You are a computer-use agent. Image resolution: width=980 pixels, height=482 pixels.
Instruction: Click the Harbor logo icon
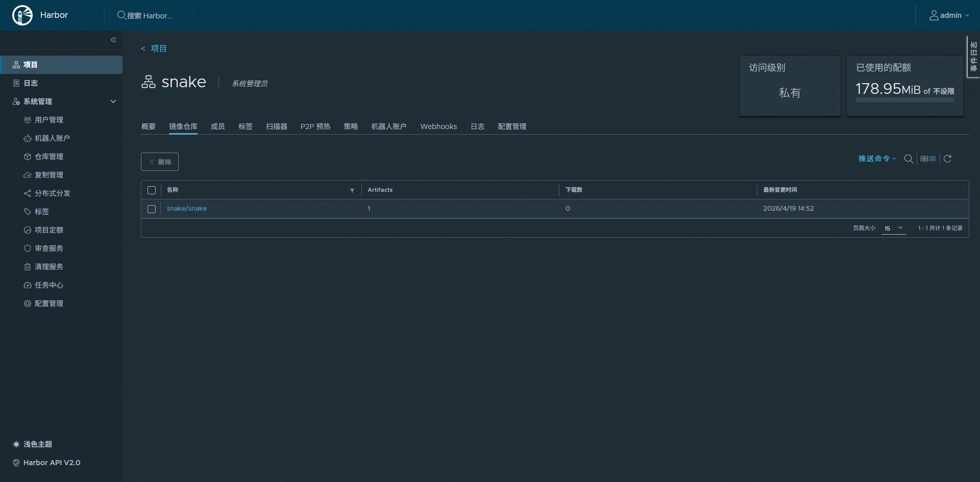pyautogui.click(x=22, y=15)
